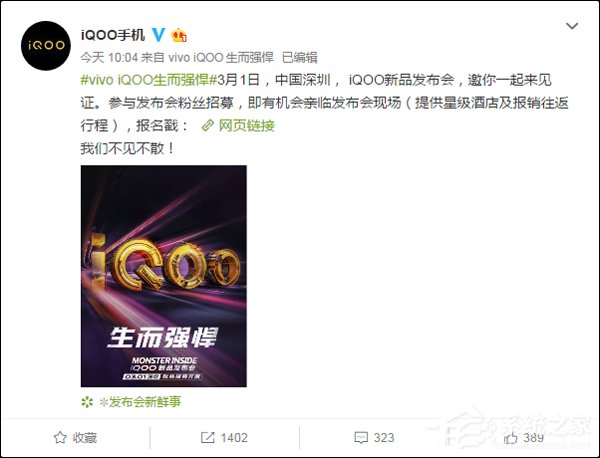Toggle 收藏 to save this post
Screen dimensions: 600x458
(75, 437)
